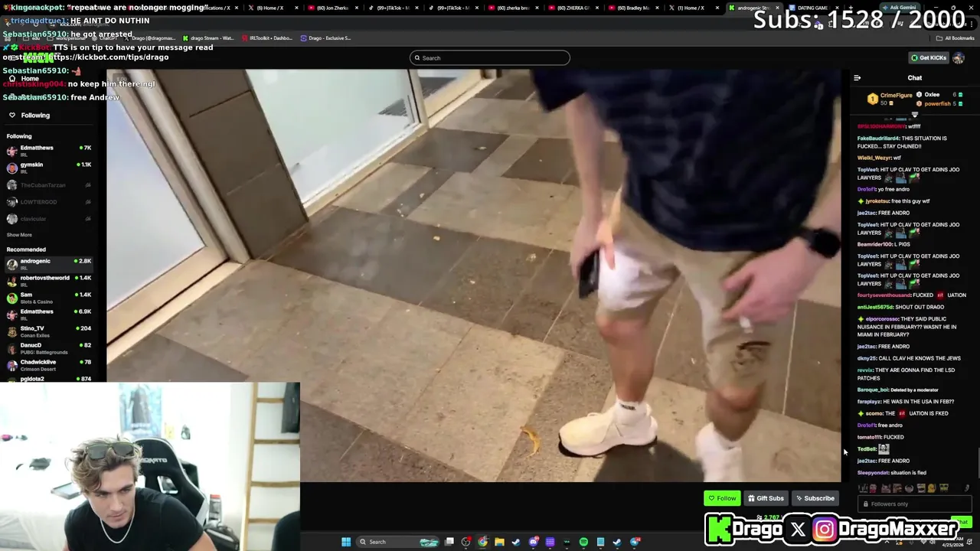
Task: Subscribe to the channel
Action: (815, 498)
